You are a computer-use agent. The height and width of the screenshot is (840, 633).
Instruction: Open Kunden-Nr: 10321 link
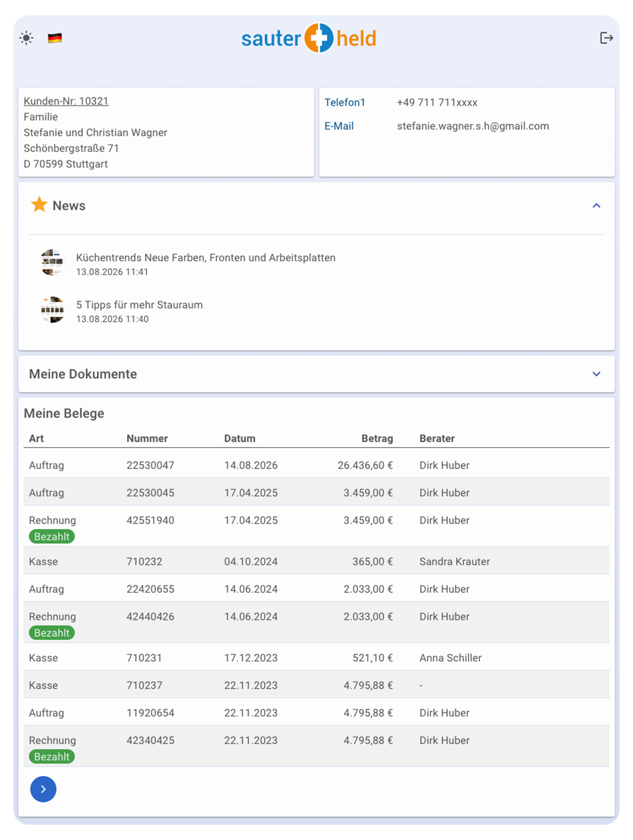coord(66,101)
